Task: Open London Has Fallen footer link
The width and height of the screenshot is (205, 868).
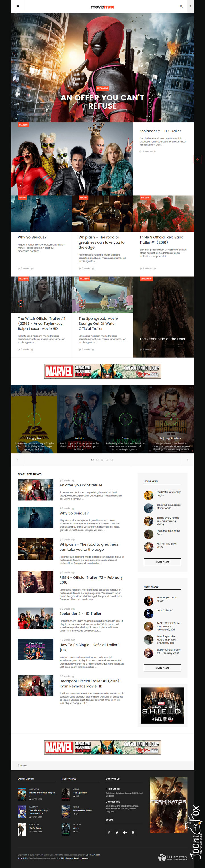Action: point(82,810)
